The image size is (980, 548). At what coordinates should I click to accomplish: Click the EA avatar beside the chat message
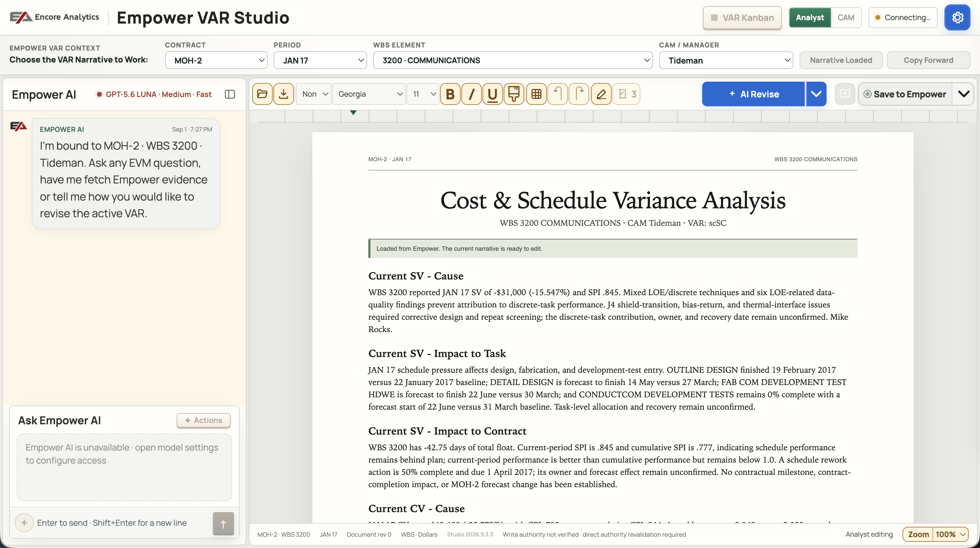(19, 126)
